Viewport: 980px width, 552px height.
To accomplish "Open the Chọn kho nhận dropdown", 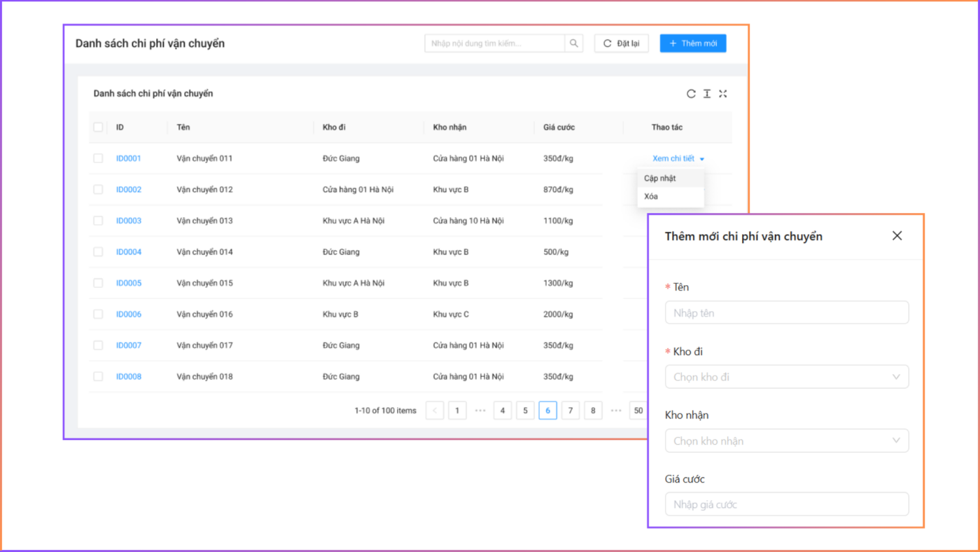I will pyautogui.click(x=787, y=441).
